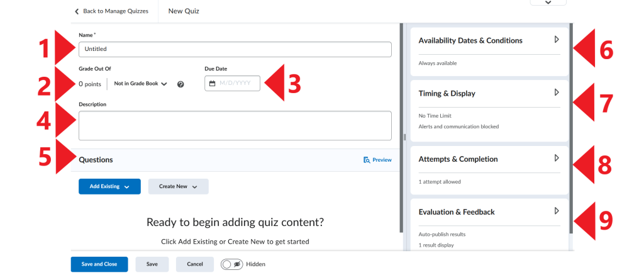This screenshot has height=275, width=644.
Task: Open the Not in Grade Book dropdown
Action: [x=140, y=84]
